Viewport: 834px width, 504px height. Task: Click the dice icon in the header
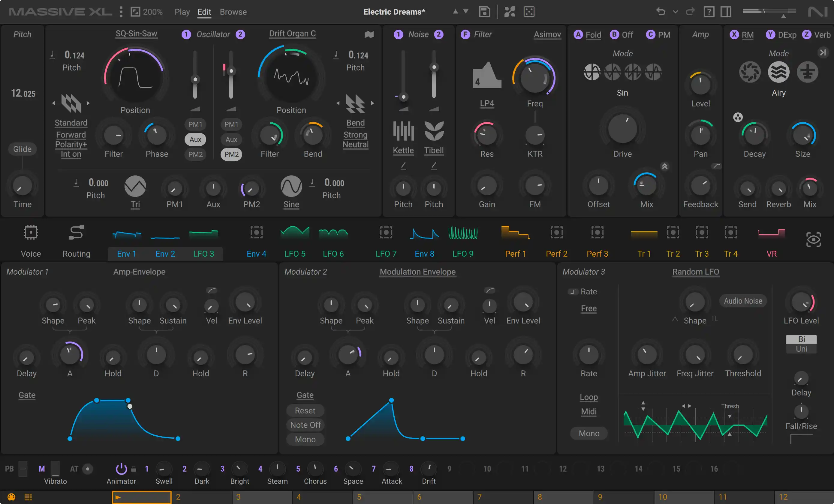529,12
